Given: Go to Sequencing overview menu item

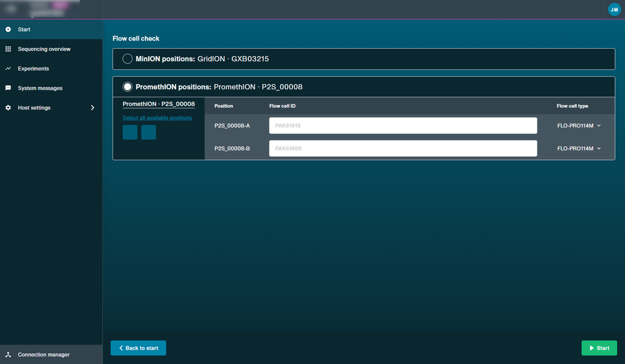Looking at the screenshot, I should 44,49.
